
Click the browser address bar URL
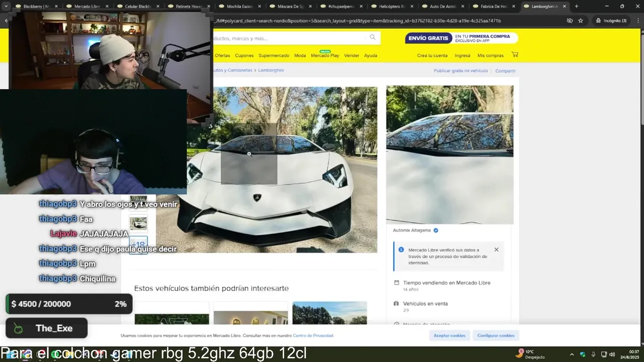point(357,21)
